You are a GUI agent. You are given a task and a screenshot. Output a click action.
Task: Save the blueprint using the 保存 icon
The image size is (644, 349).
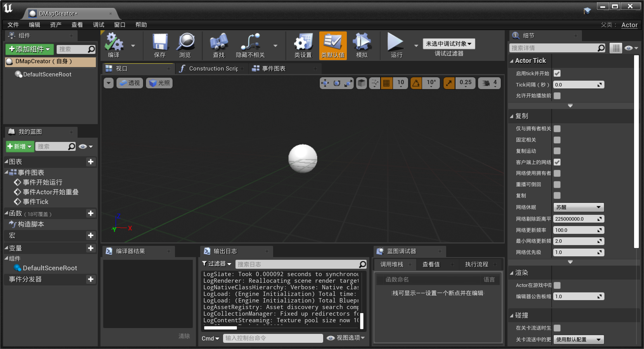159,45
